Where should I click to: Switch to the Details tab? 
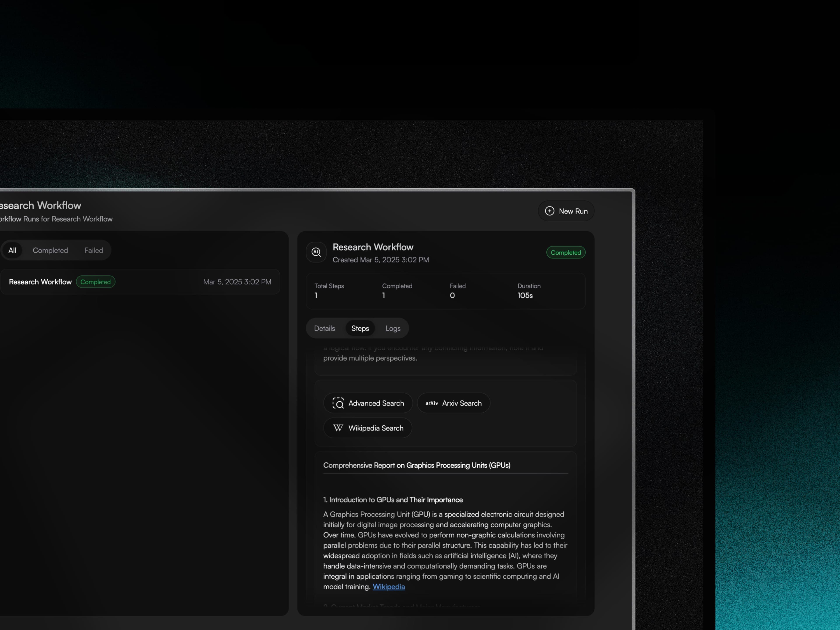pos(325,329)
